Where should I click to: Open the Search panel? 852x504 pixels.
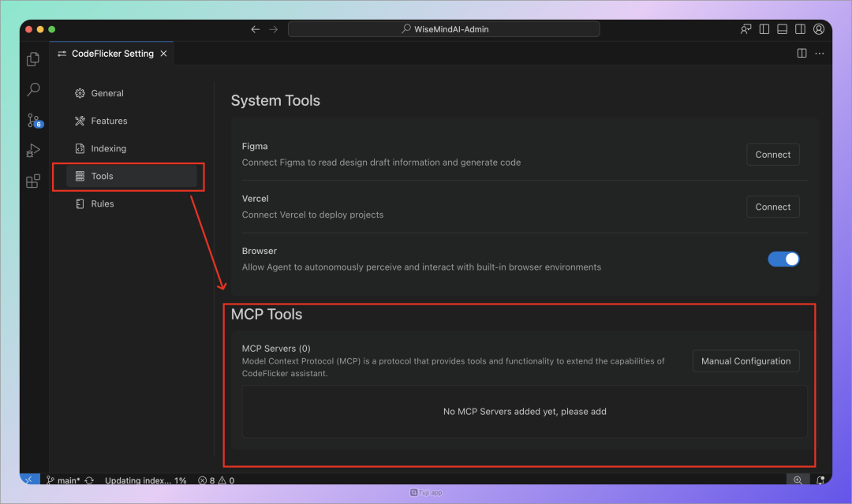click(x=32, y=89)
